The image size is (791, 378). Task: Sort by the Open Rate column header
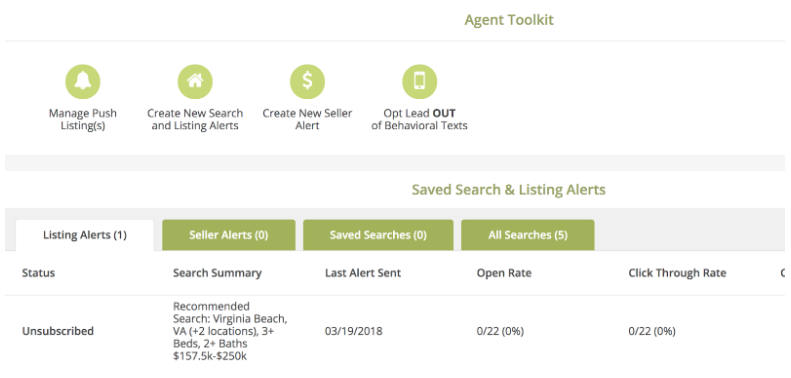504,273
